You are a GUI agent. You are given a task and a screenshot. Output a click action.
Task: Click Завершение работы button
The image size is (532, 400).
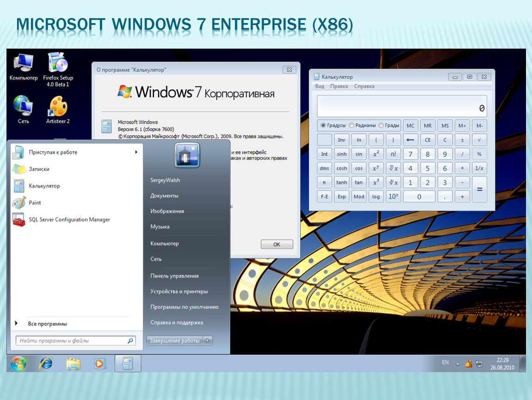(175, 341)
